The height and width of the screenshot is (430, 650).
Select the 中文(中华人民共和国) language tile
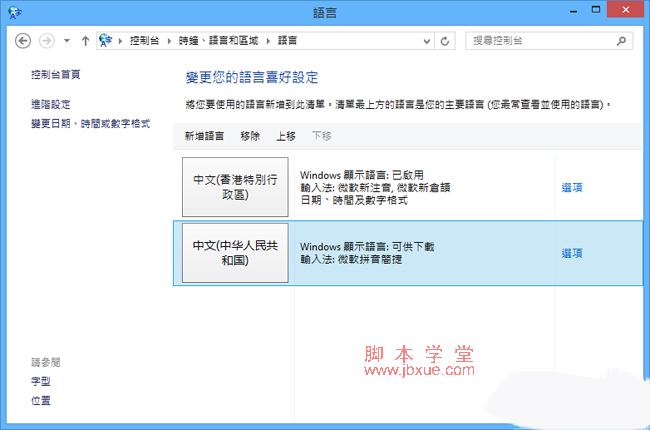click(x=235, y=253)
